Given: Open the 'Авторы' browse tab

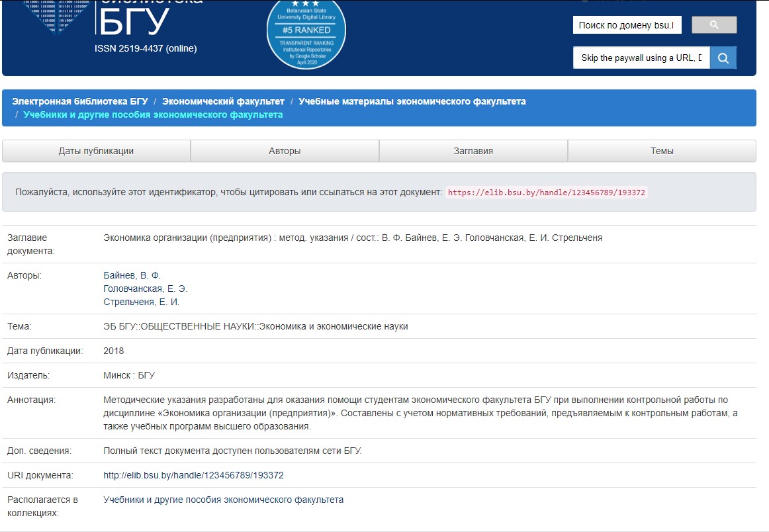Looking at the screenshot, I should pos(285,151).
